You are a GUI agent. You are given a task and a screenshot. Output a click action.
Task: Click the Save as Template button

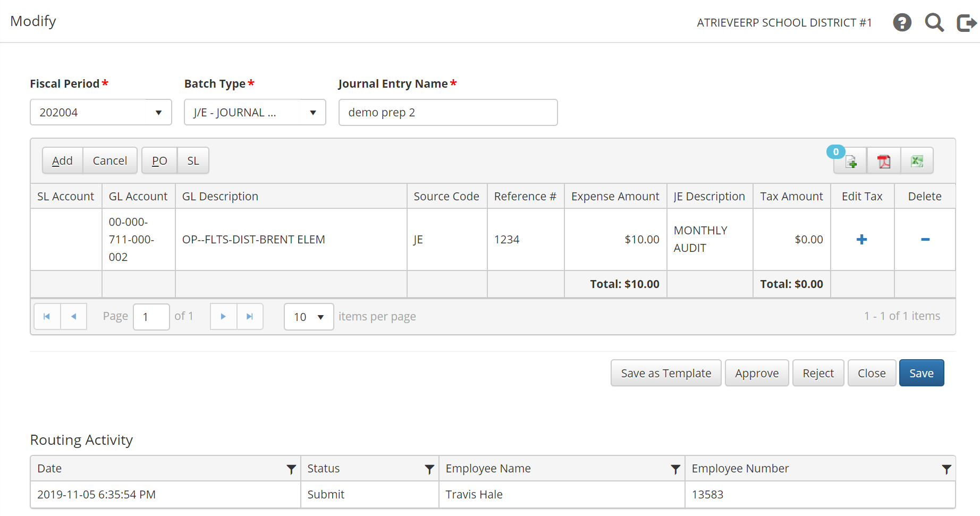(x=665, y=373)
